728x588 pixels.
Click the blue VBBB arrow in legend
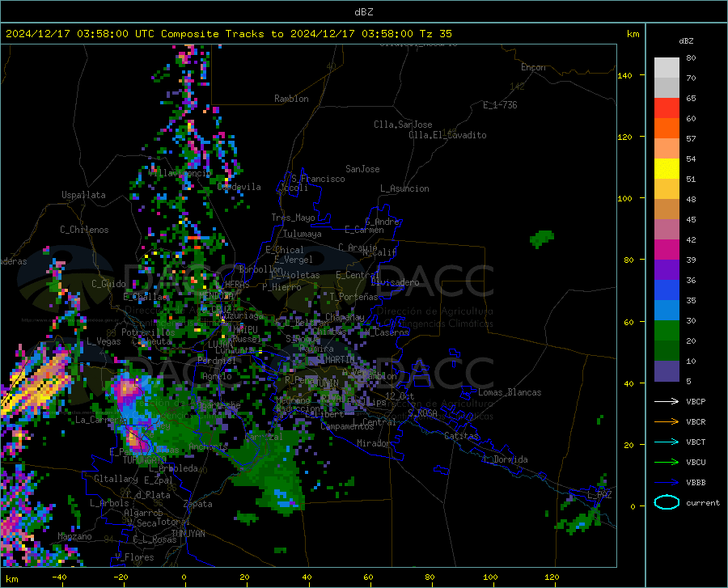pos(667,482)
